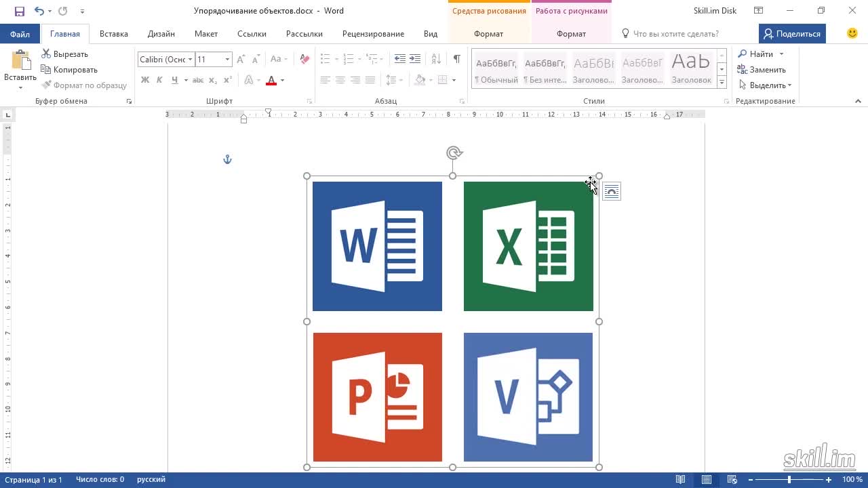Undo the last action
The width and height of the screenshot is (868, 488).
coord(39,11)
